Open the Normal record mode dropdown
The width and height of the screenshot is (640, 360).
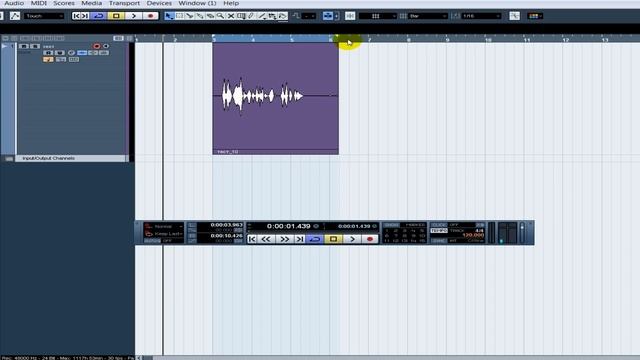pos(163,226)
